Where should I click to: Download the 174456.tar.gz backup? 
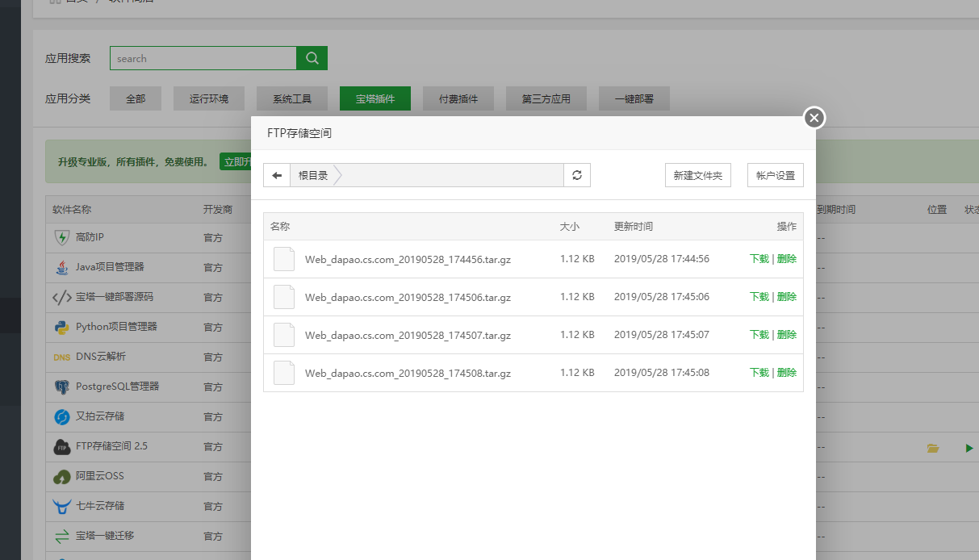(x=759, y=259)
